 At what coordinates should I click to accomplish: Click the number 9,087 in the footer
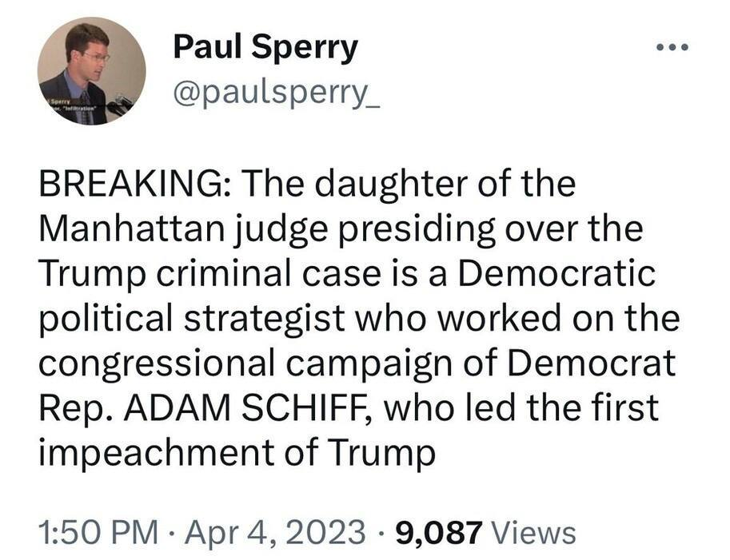coord(438,532)
